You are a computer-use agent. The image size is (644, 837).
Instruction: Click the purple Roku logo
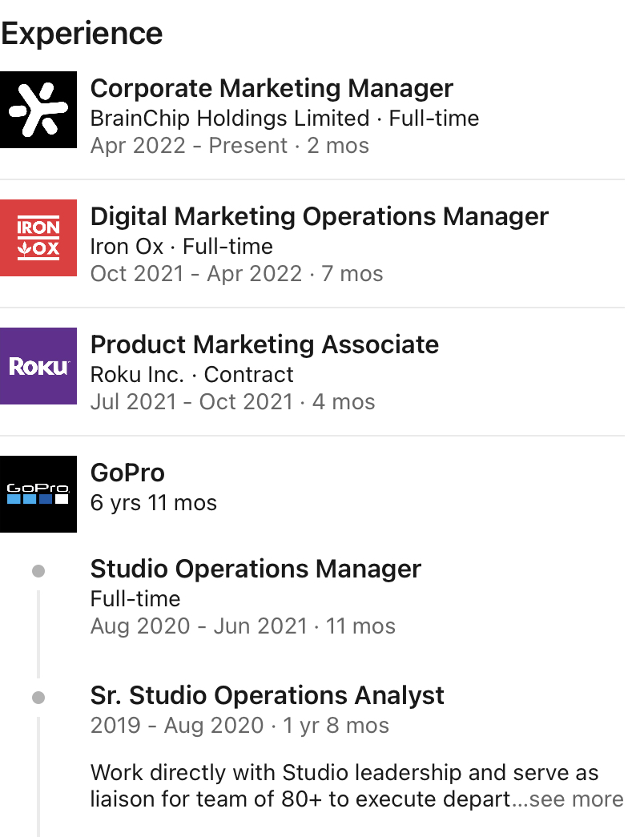click(x=38, y=366)
